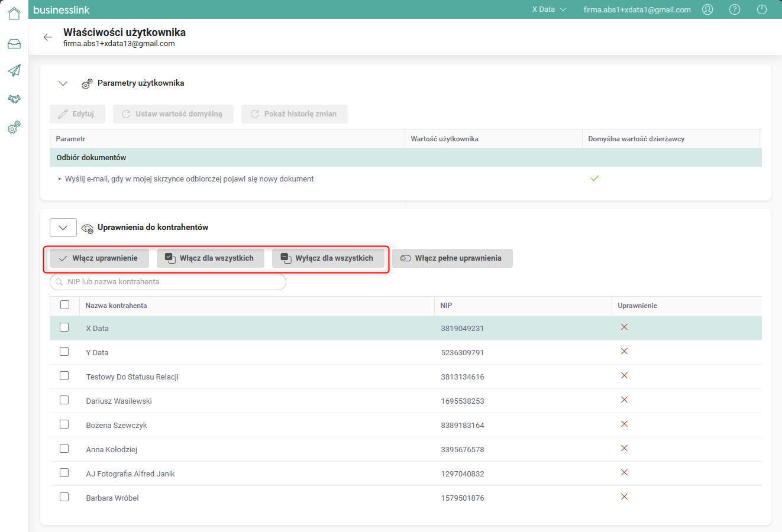Image resolution: width=782 pixels, height=532 pixels.
Task: Click the power logout icon
Action: pos(762,9)
